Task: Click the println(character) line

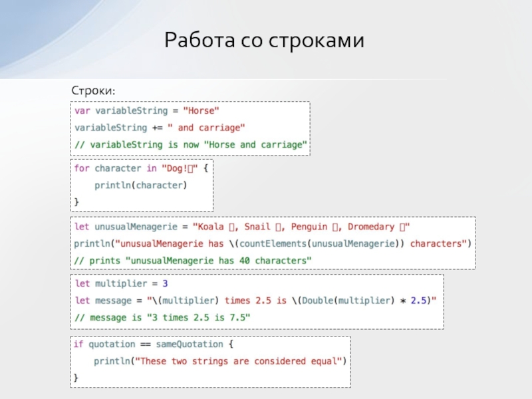Action: (141, 186)
